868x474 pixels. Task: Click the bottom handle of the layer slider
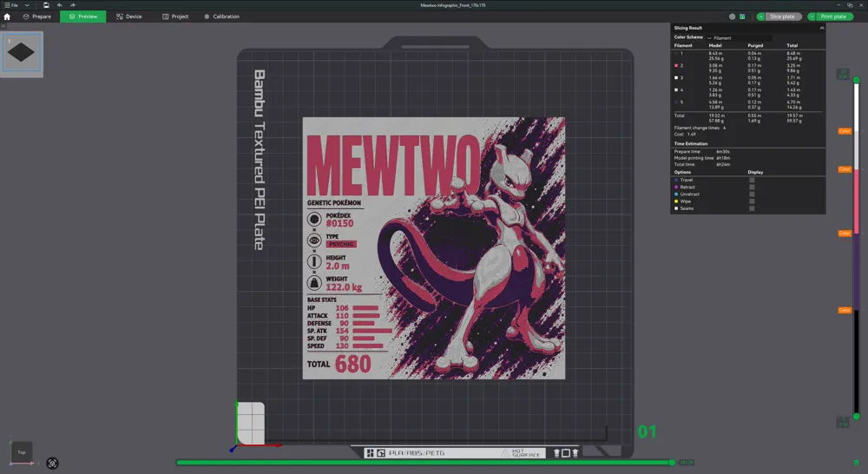[857, 417]
